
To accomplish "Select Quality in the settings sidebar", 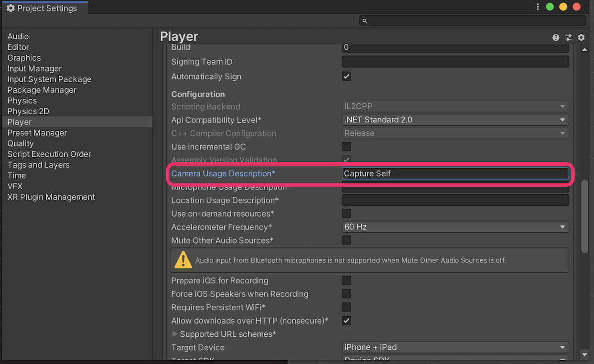I will [20, 143].
